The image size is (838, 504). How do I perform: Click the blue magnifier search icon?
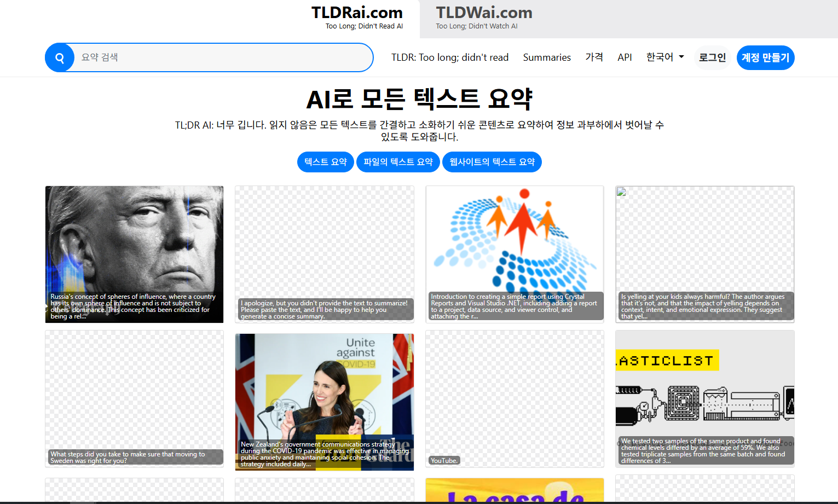60,57
